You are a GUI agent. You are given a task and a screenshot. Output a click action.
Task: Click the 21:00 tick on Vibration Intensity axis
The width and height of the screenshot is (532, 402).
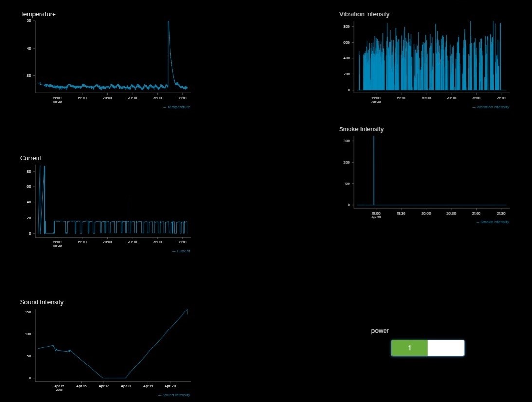click(x=476, y=98)
